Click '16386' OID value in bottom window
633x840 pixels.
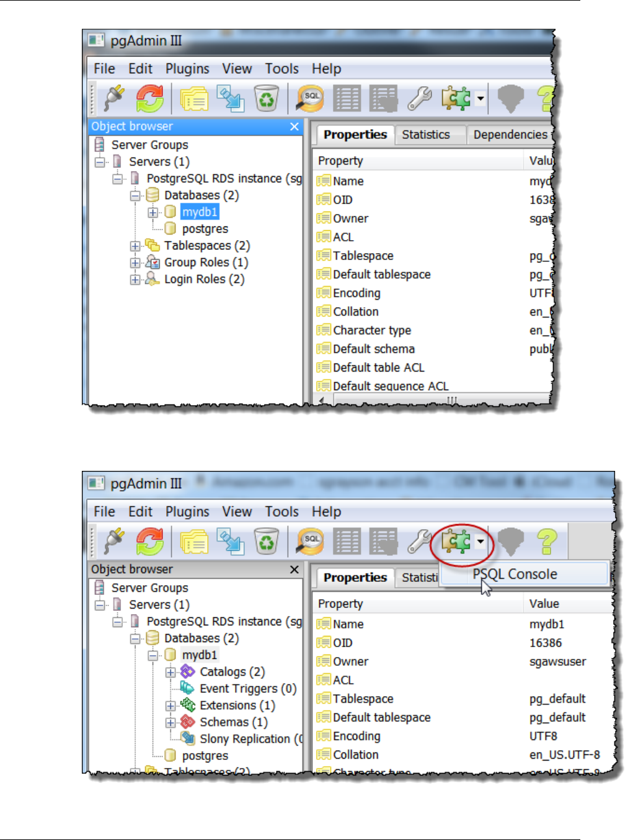pos(546,643)
